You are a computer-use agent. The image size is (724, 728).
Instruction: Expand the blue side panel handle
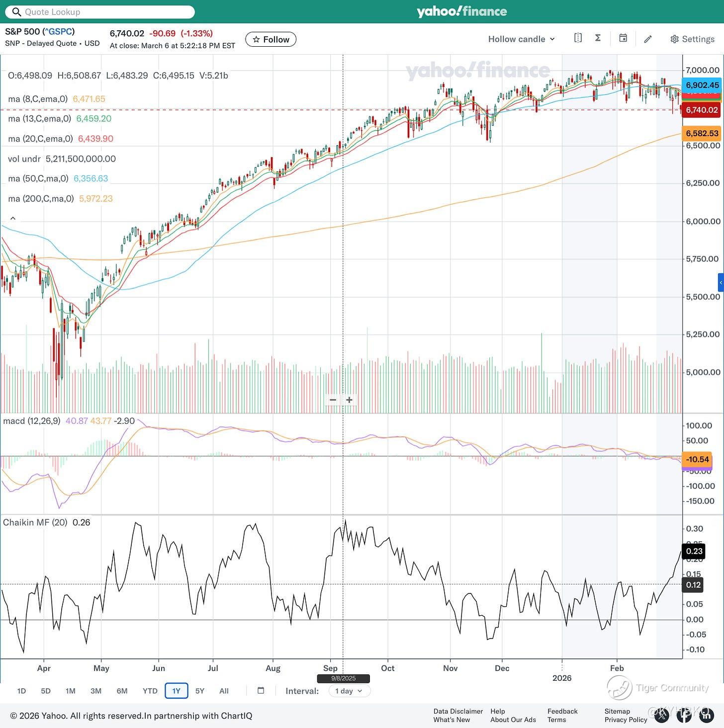(x=721, y=282)
